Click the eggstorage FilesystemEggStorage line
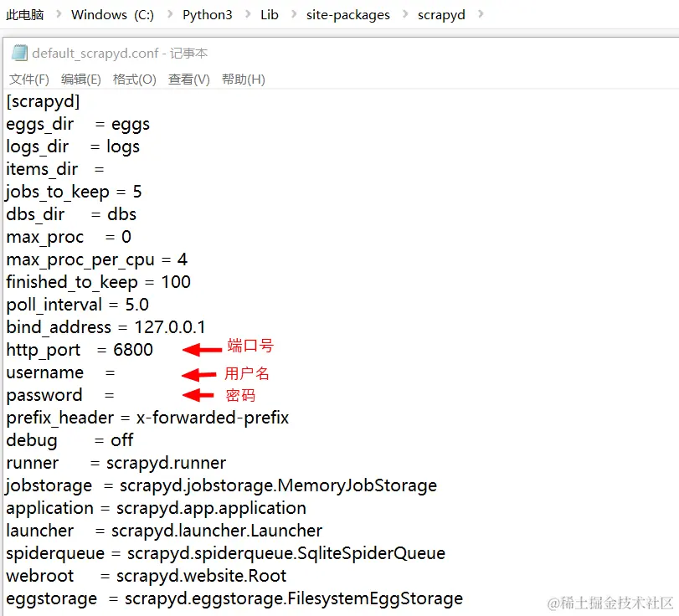The image size is (679, 616). (234, 599)
